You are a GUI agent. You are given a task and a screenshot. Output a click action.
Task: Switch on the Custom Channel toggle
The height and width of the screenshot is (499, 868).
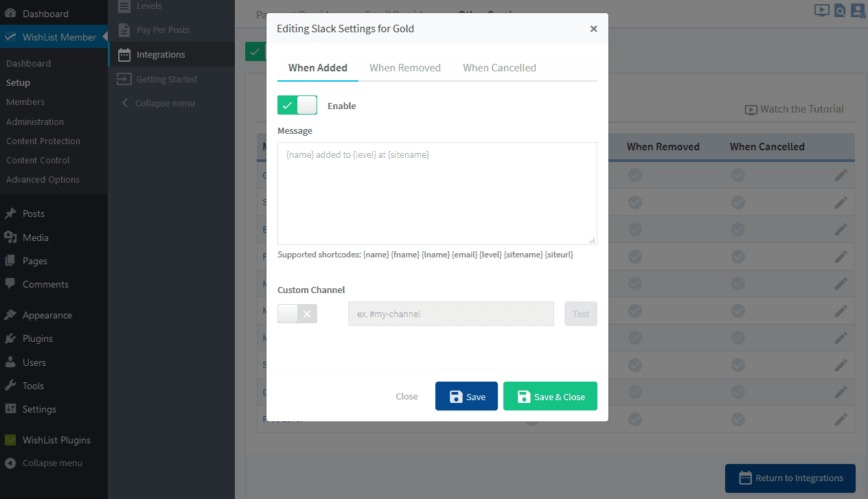click(x=297, y=314)
